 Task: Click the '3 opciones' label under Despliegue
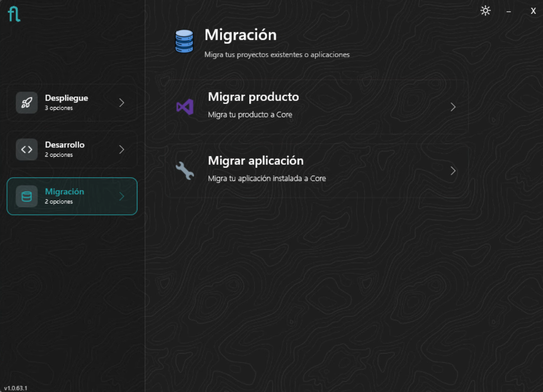(x=59, y=108)
